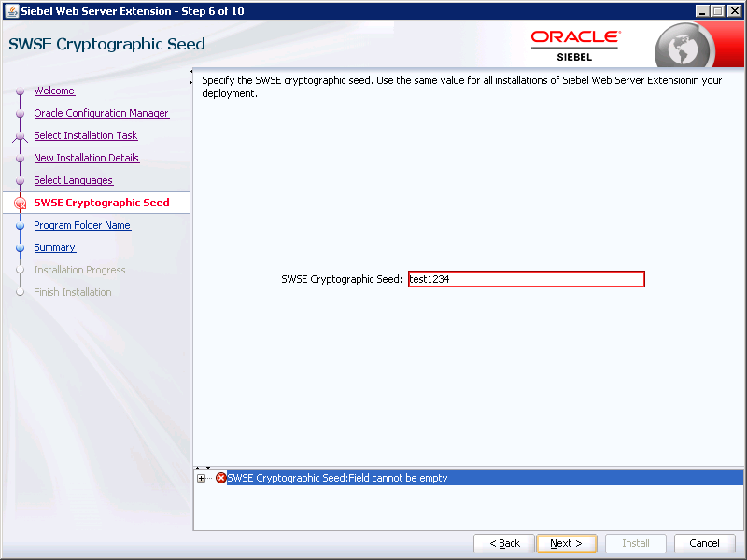This screenshot has width=747, height=560.
Task: Click the Program Folder Name bullet icon
Action: (20, 225)
